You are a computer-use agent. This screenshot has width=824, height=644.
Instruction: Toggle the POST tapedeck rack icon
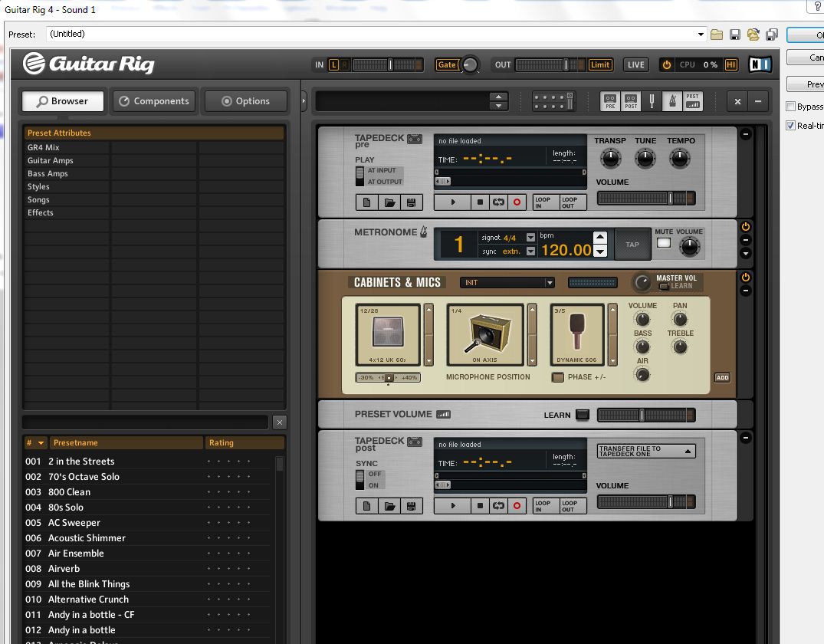(631, 101)
